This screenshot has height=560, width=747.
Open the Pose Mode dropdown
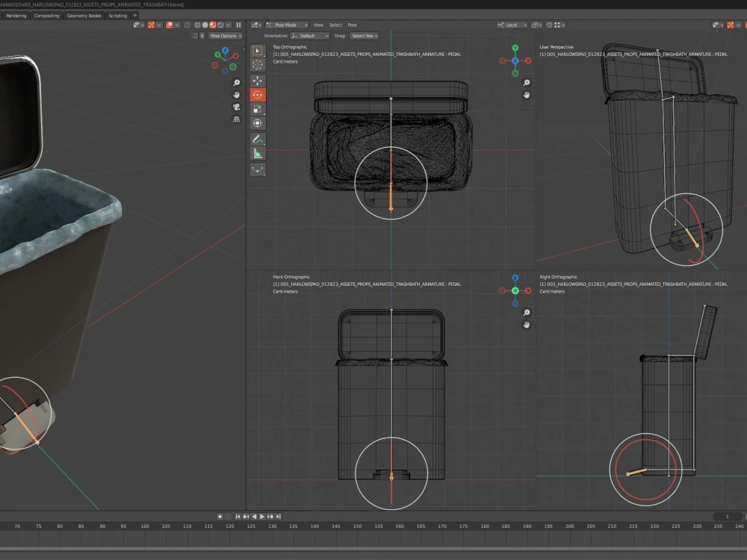(286, 25)
